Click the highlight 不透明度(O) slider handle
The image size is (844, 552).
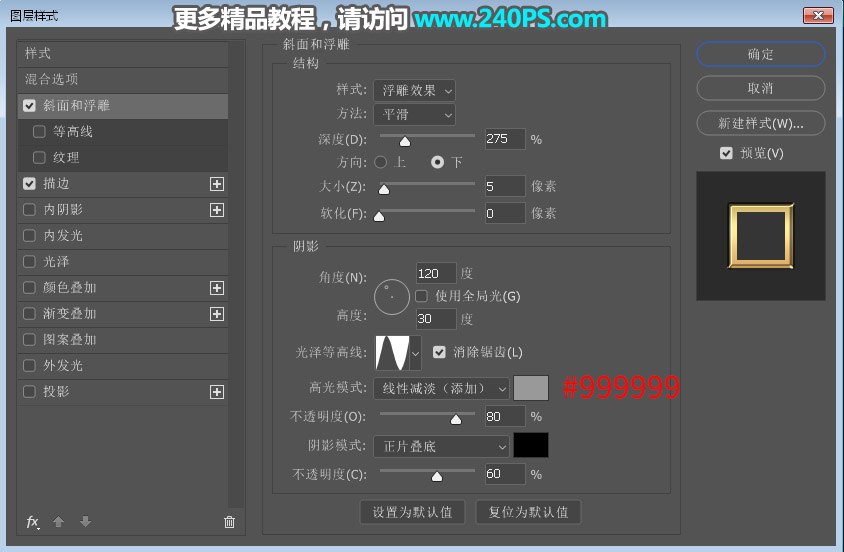(456, 419)
